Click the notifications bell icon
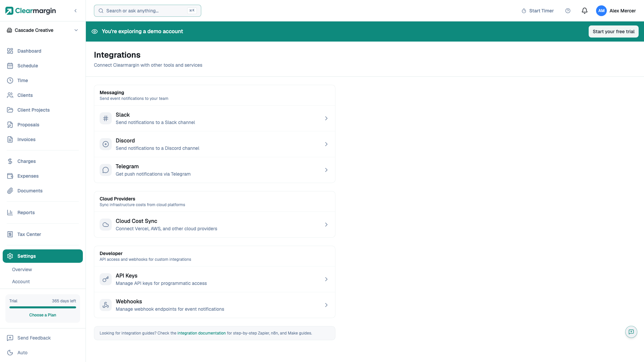 (584, 11)
